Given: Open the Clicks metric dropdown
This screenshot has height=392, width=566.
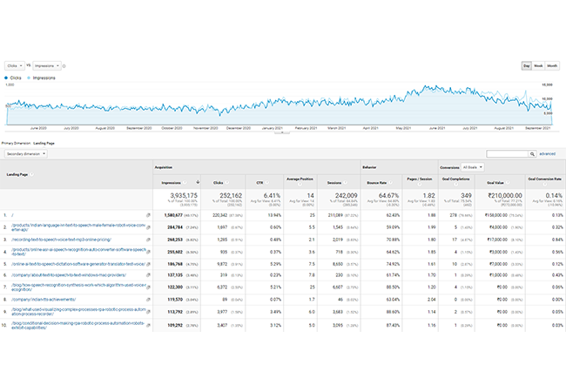Looking at the screenshot, I should pos(16,65).
